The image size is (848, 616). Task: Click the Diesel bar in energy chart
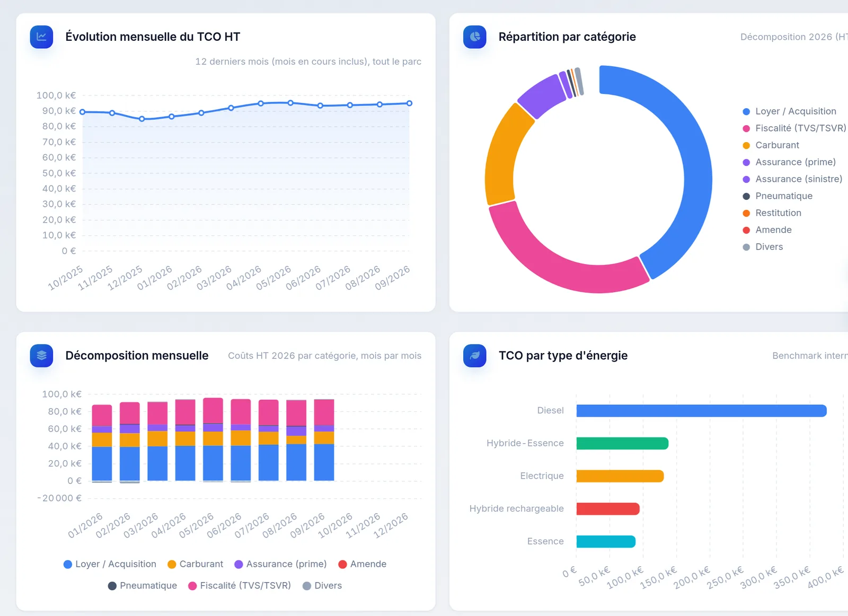click(x=701, y=411)
